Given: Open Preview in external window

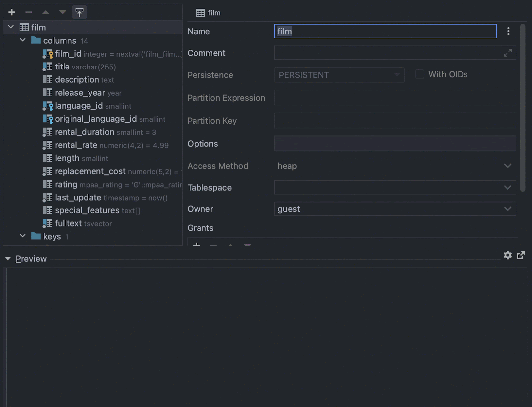Looking at the screenshot, I should point(521,255).
